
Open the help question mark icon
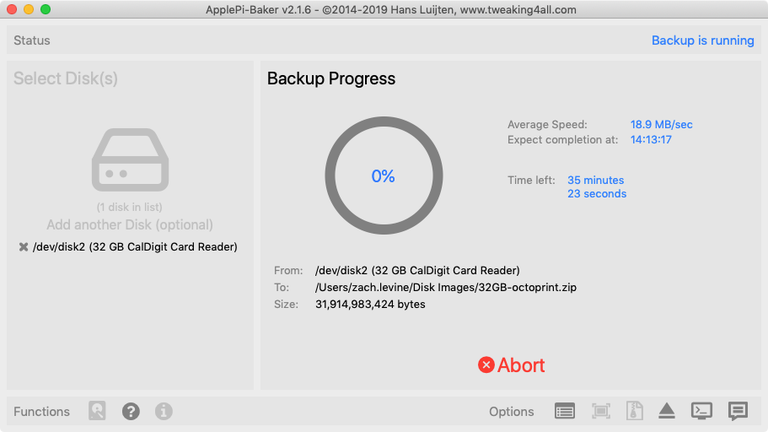click(131, 411)
